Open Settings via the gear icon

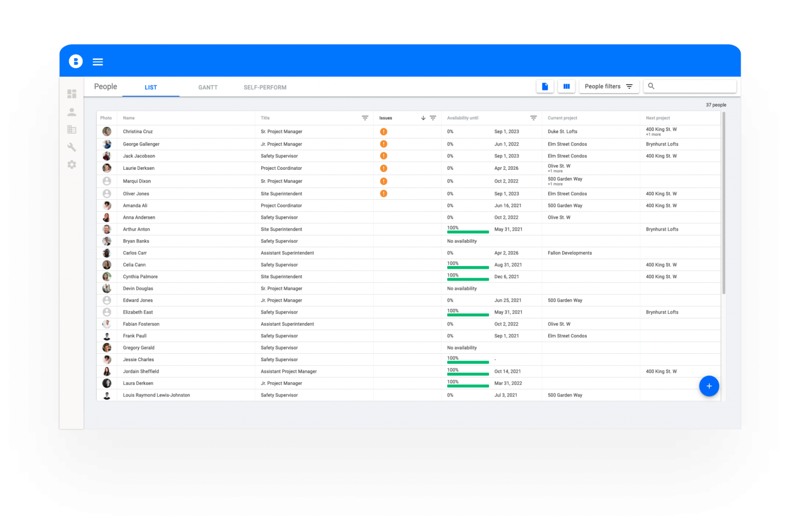click(72, 164)
